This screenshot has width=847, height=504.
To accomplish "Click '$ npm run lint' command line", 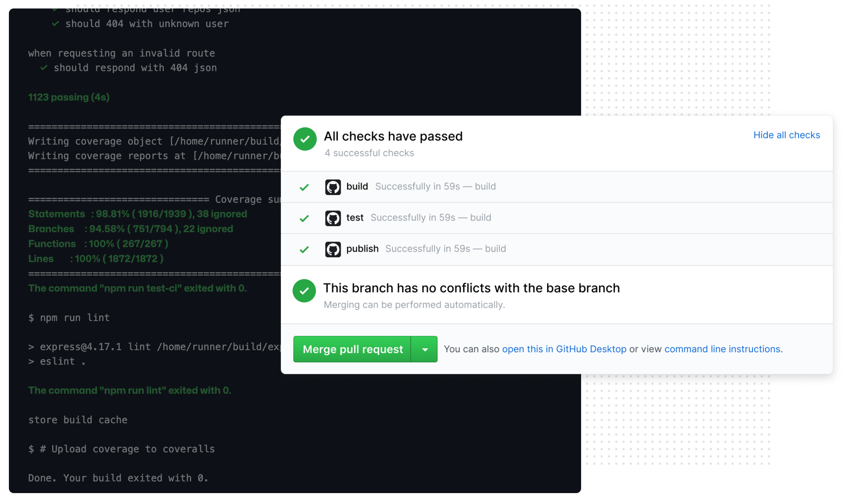I will tap(69, 318).
